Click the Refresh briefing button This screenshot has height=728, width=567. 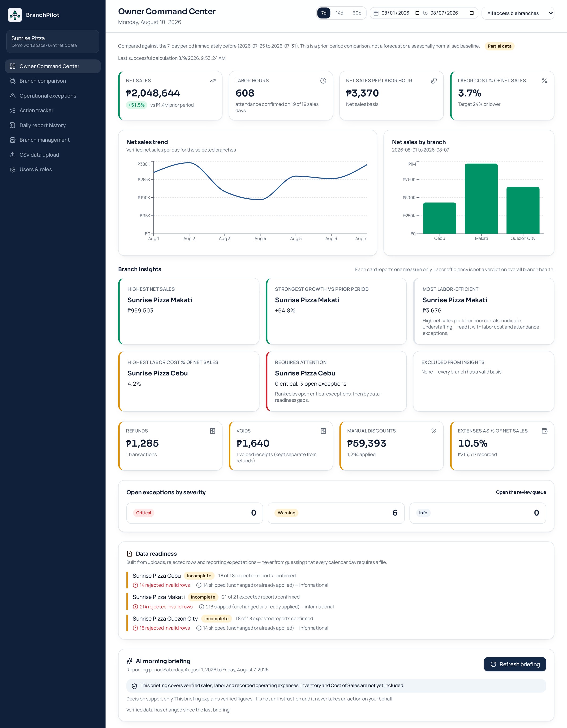pos(515,664)
